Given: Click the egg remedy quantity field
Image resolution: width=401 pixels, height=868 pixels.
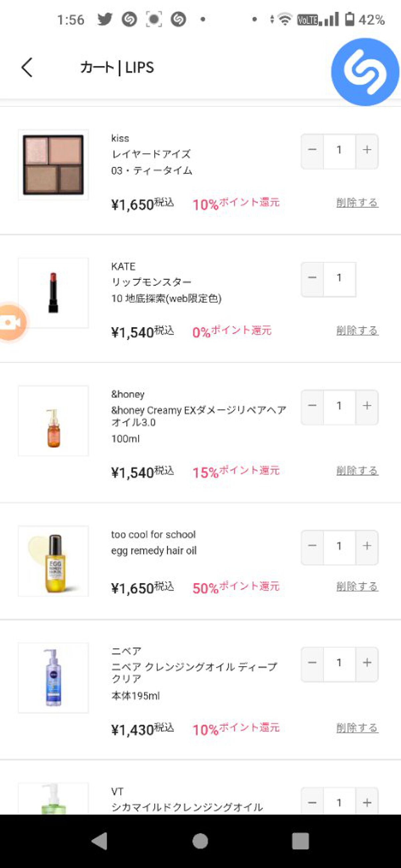Looking at the screenshot, I should click(339, 546).
